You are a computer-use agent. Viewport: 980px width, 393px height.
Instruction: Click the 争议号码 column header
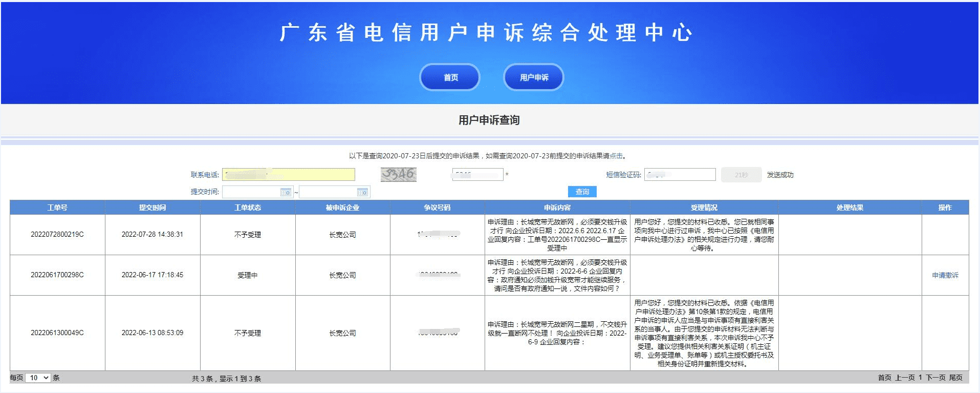click(x=438, y=208)
